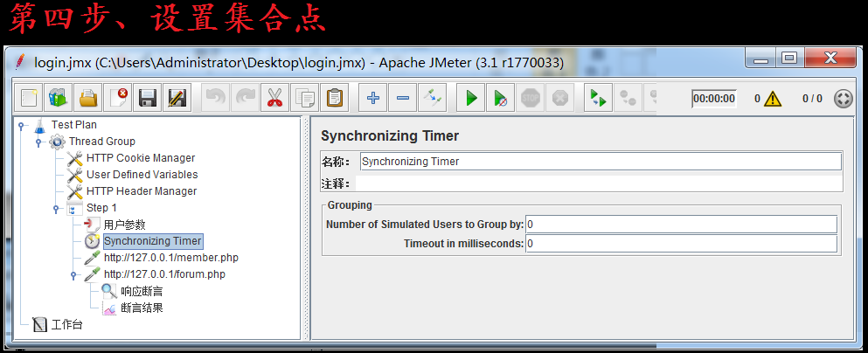Viewport: 868px width, 353px height.
Task: Click Number of Simulated Users field
Action: 681,224
